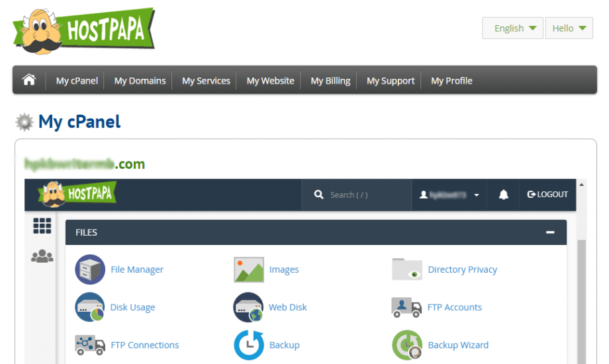This screenshot has width=609, height=364.
Task: Open the Hello account dropdown
Action: pyautogui.click(x=569, y=28)
